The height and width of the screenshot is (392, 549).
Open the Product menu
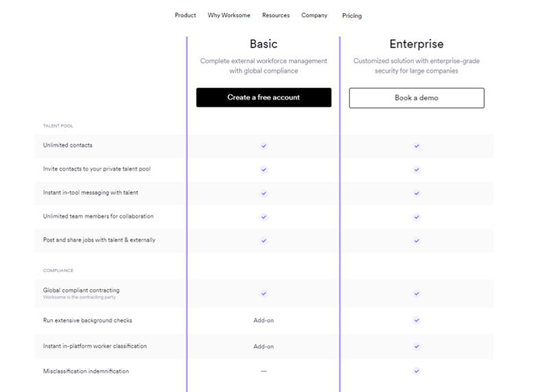pos(185,15)
